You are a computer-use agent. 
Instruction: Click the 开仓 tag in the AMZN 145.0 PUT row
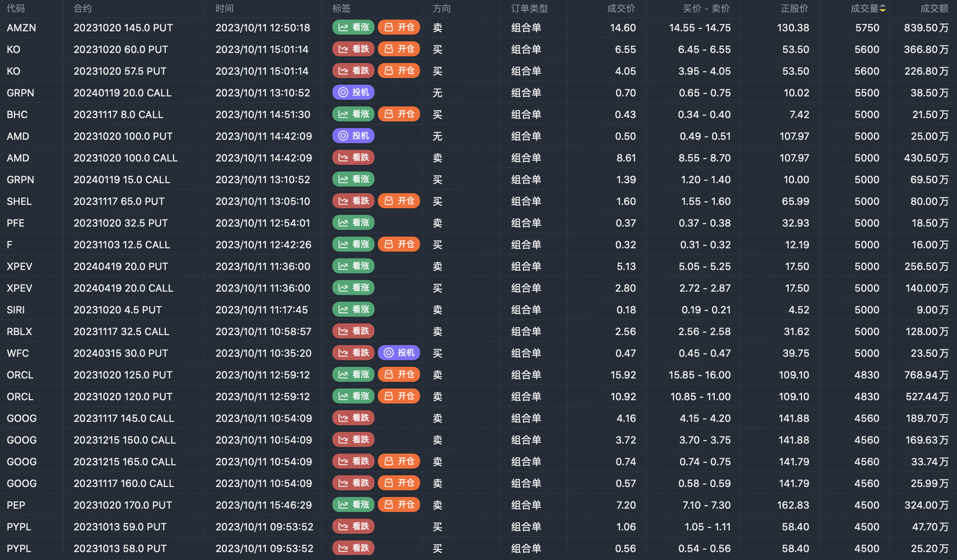(399, 28)
